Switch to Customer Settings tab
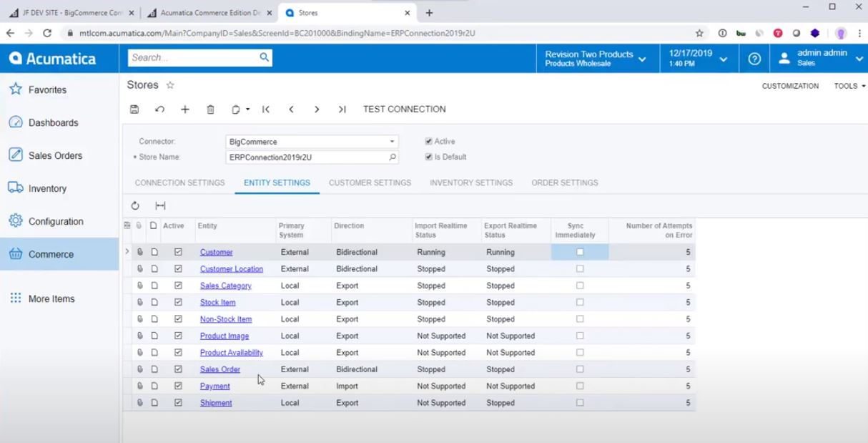The height and width of the screenshot is (443, 868). pos(370,182)
